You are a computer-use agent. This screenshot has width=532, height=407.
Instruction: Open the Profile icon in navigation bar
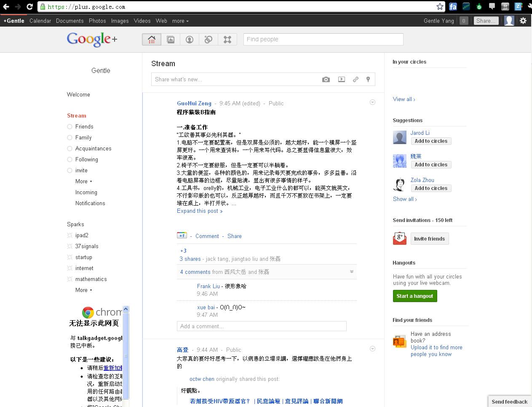(x=189, y=39)
